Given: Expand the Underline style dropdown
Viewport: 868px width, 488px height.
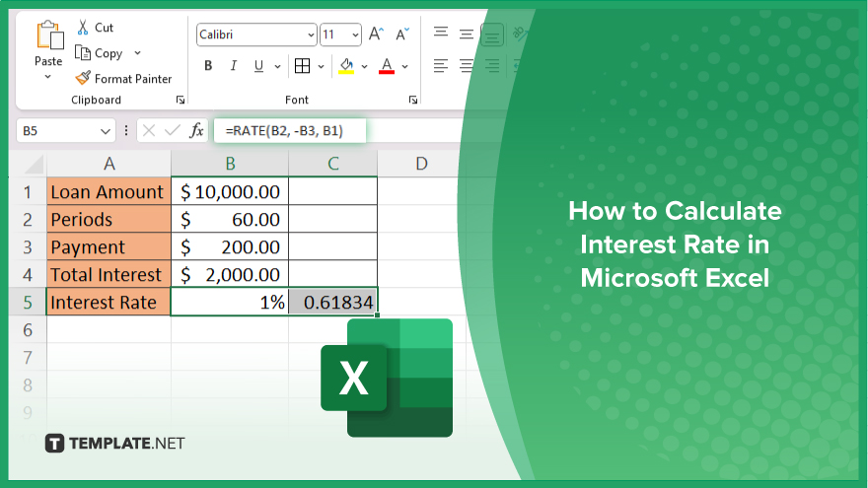Looking at the screenshot, I should click(x=277, y=66).
